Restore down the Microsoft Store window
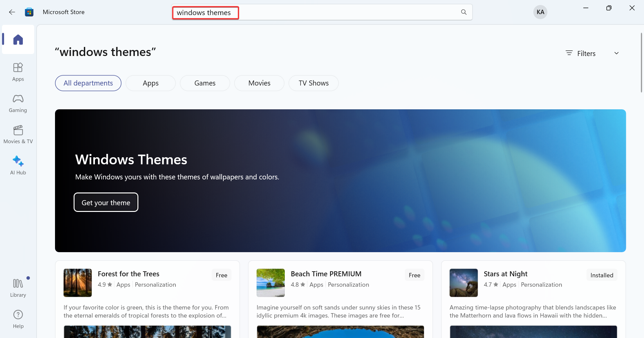The width and height of the screenshot is (644, 338). [x=609, y=8]
